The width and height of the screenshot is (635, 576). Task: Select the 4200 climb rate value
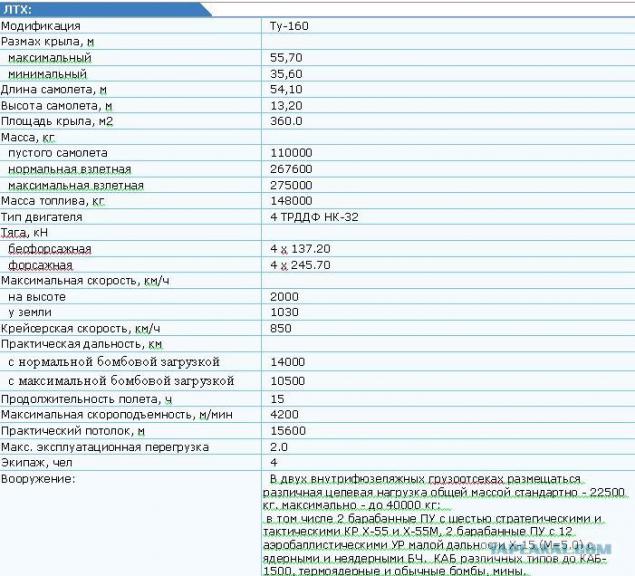pyautogui.click(x=284, y=414)
